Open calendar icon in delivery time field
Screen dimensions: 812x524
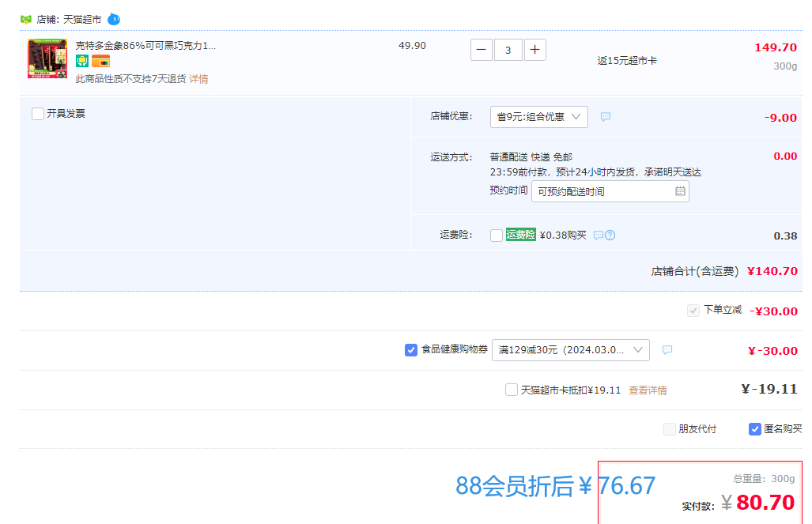pyautogui.click(x=680, y=191)
